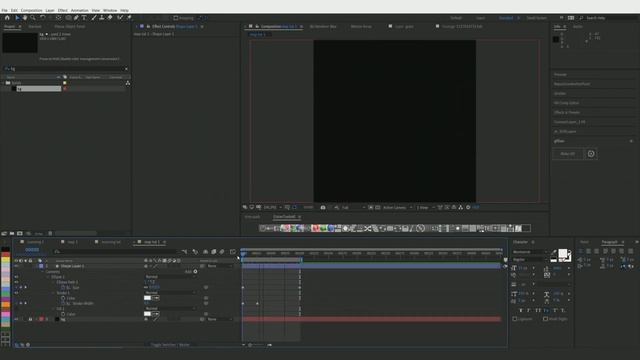Collapse the Fill 1 group
Viewport: 640px width, 360px height.
click(x=53, y=309)
